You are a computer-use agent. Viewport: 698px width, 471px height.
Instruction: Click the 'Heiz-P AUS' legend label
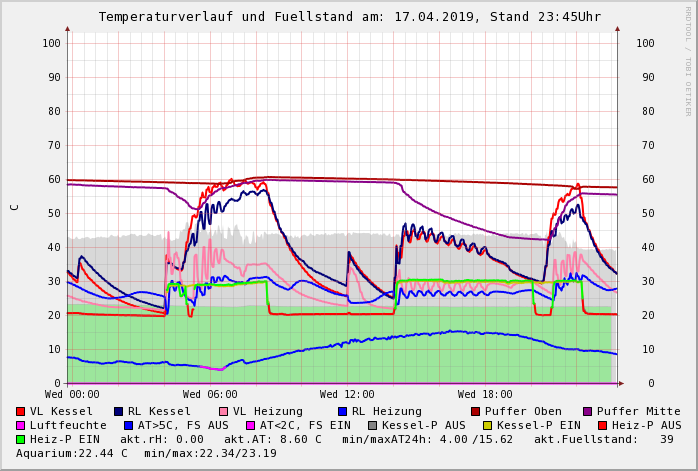point(646,425)
